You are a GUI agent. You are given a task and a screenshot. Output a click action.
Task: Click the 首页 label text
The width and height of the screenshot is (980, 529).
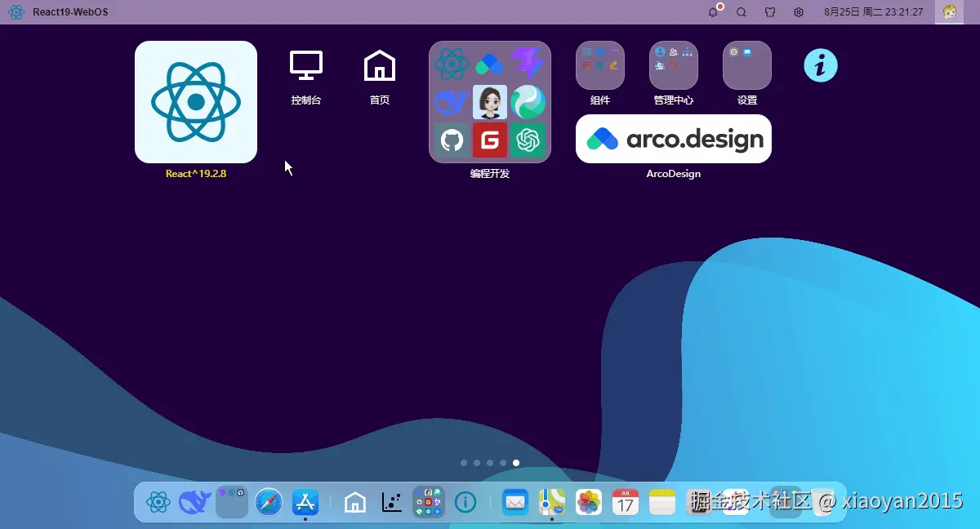click(380, 100)
